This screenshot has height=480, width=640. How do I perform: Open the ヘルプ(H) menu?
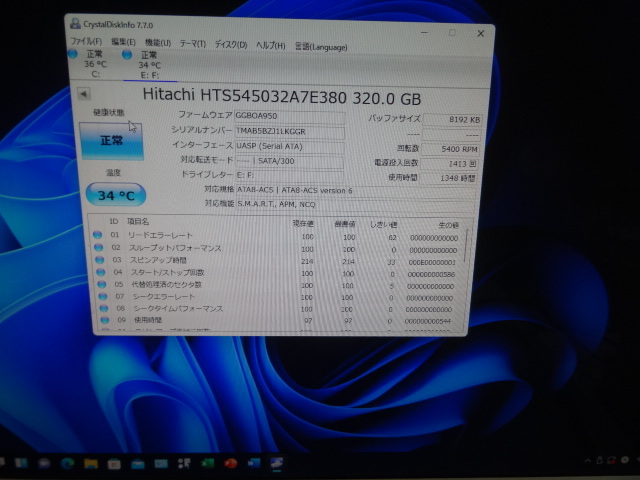(271, 45)
